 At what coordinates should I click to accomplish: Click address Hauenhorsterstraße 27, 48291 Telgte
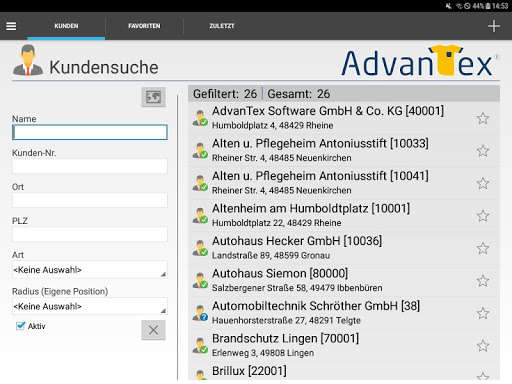click(286, 320)
